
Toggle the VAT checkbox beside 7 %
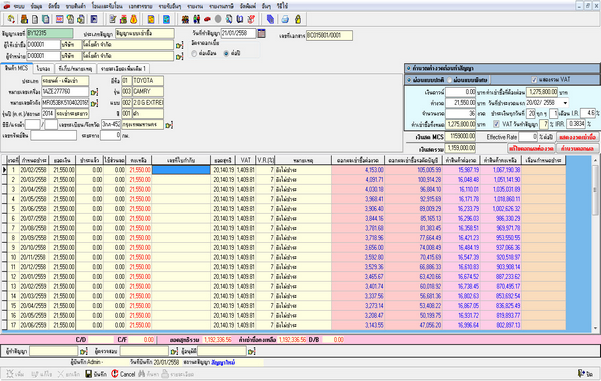click(496, 124)
